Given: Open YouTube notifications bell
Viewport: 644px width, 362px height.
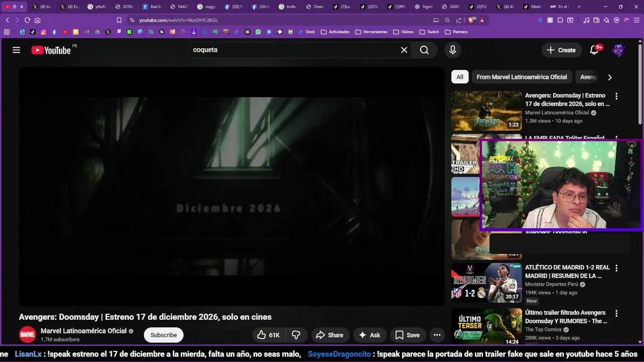Looking at the screenshot, I should (x=594, y=50).
